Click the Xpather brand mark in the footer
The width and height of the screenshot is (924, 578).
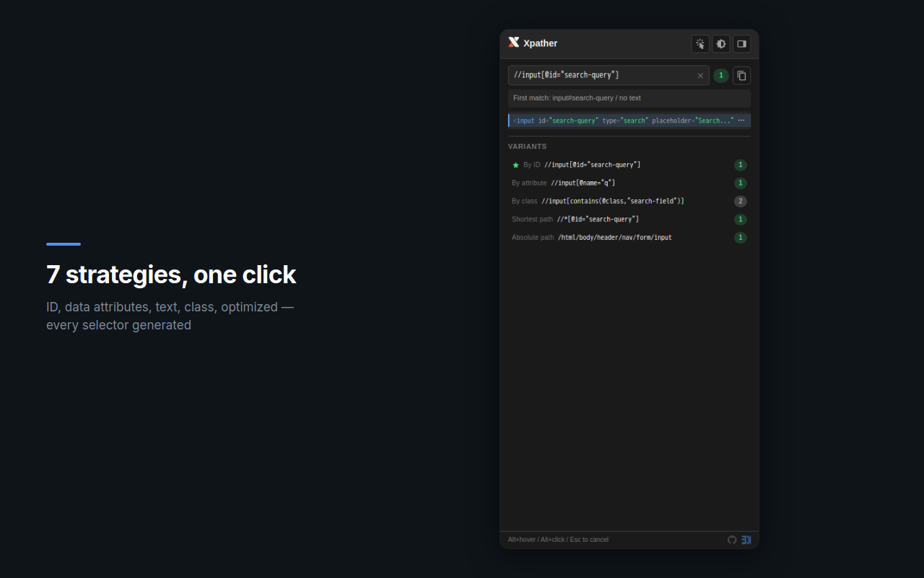click(746, 540)
